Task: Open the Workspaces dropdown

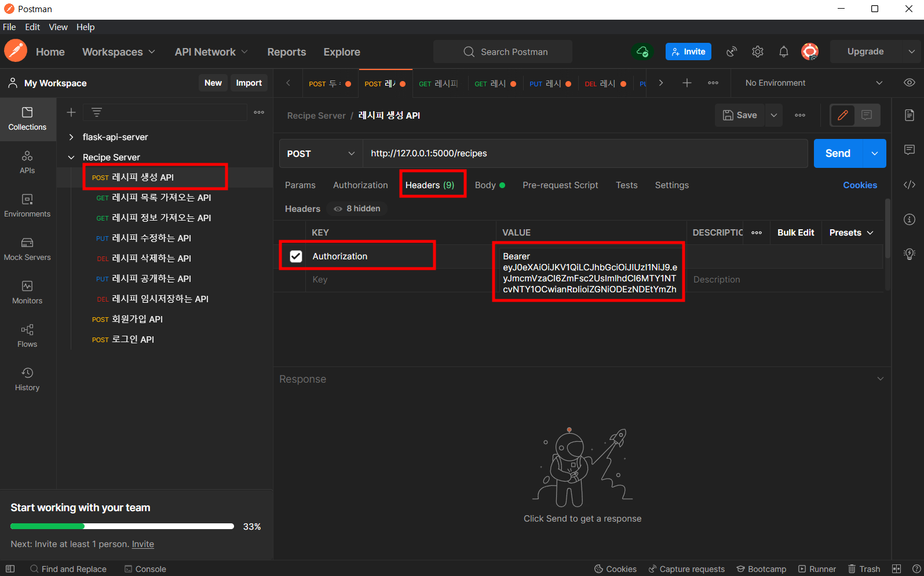Action: [119, 52]
